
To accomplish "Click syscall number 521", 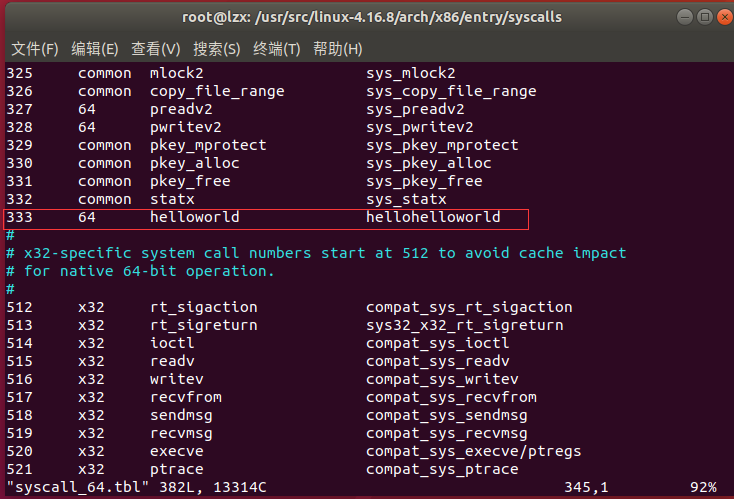I will point(20,470).
